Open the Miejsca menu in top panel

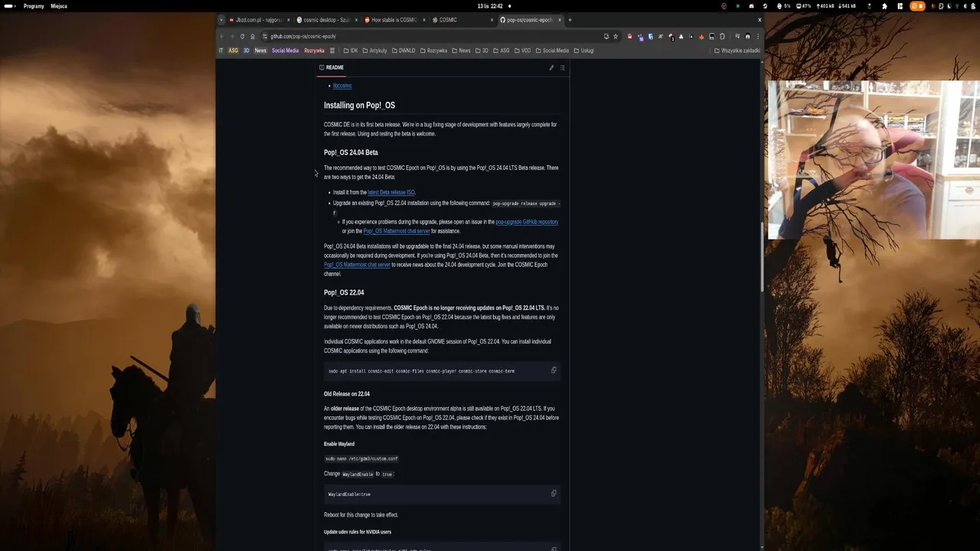pos(59,6)
